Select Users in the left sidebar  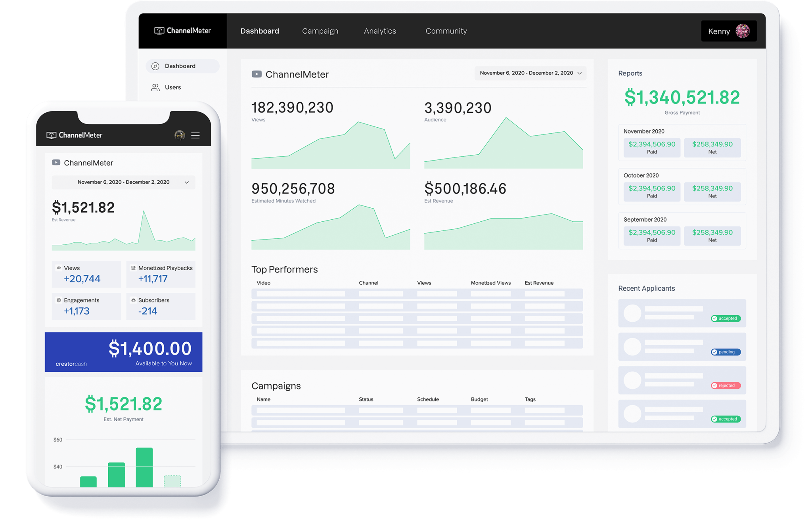click(x=166, y=87)
